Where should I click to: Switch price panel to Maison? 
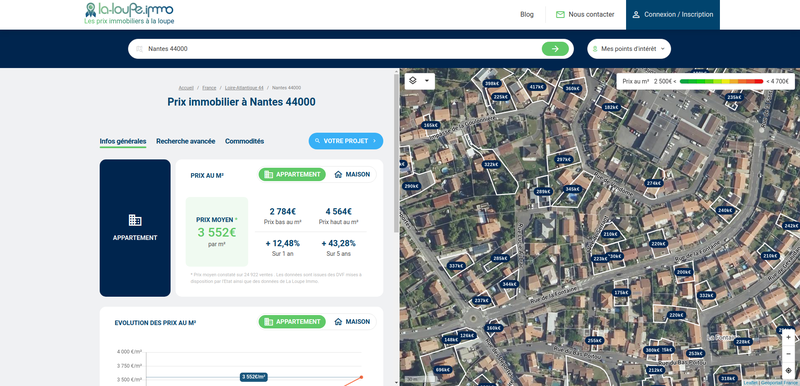click(x=352, y=174)
